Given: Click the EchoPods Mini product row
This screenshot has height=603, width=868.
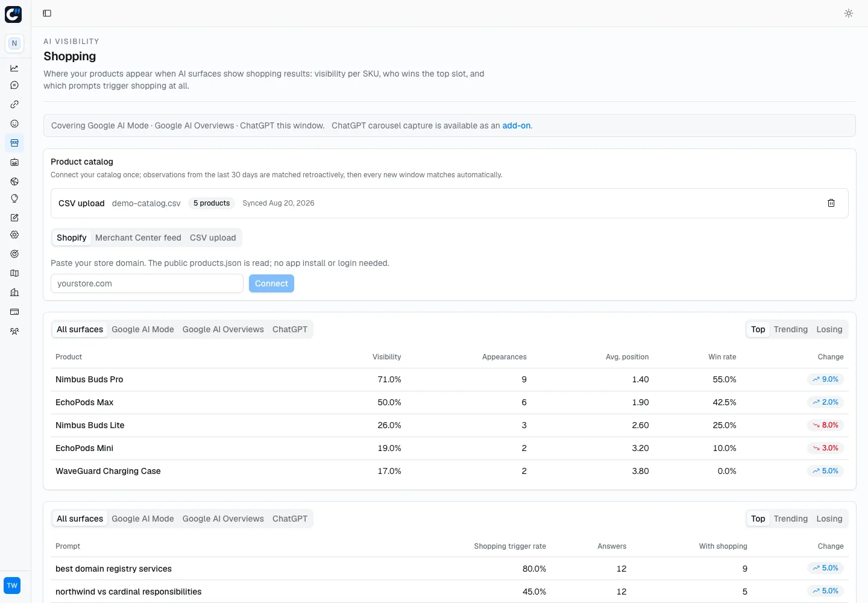Looking at the screenshot, I should [x=450, y=448].
